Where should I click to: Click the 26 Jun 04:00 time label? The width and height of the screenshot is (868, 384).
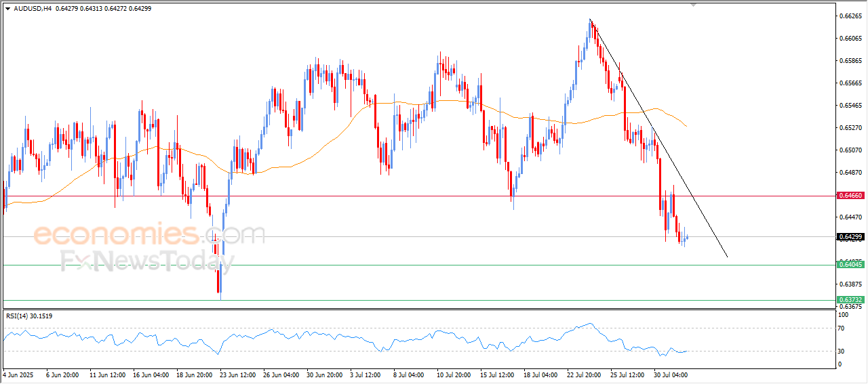tap(282, 374)
